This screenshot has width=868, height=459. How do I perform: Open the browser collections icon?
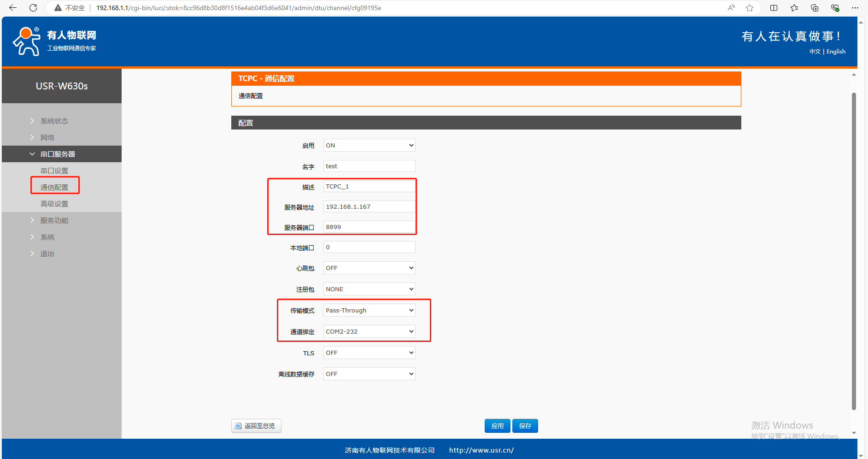click(x=815, y=8)
